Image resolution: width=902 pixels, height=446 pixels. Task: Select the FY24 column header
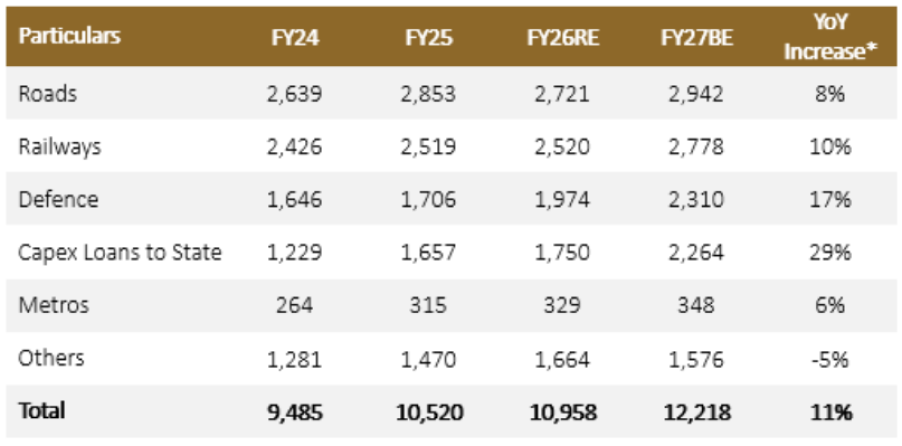(295, 37)
